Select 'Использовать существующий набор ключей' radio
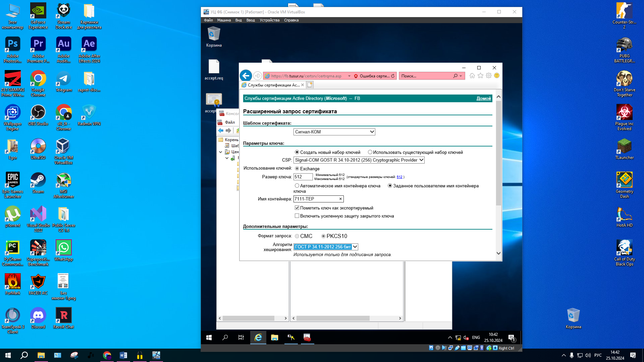 point(370,152)
